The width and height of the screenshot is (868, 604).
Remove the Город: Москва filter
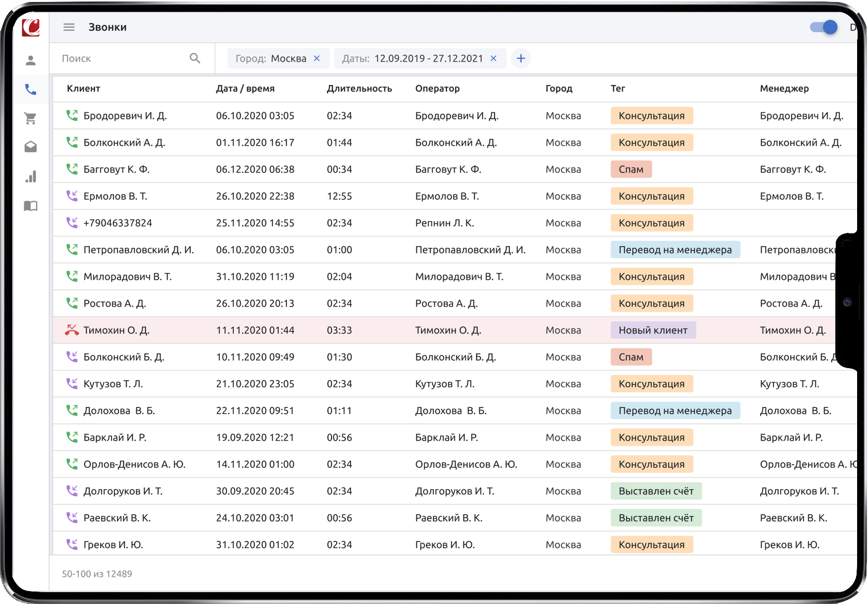(317, 58)
